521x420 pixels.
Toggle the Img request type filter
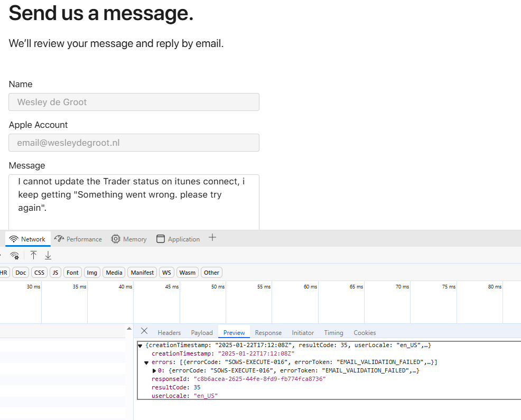point(92,273)
